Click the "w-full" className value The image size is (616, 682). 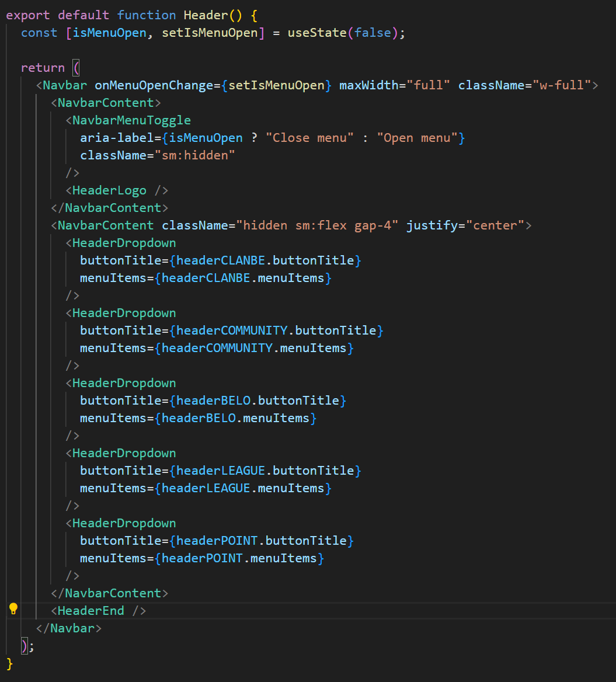pyautogui.click(x=562, y=85)
